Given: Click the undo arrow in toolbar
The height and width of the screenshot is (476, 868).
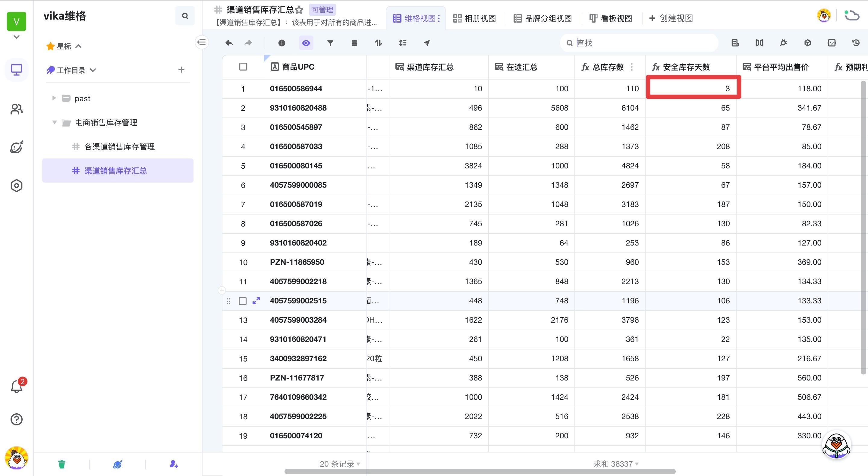Looking at the screenshot, I should (229, 43).
